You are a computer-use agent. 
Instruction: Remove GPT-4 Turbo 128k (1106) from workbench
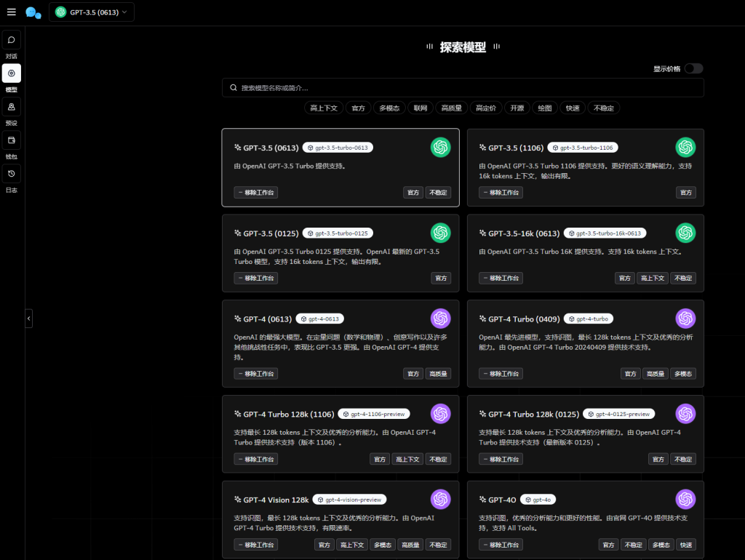click(255, 460)
